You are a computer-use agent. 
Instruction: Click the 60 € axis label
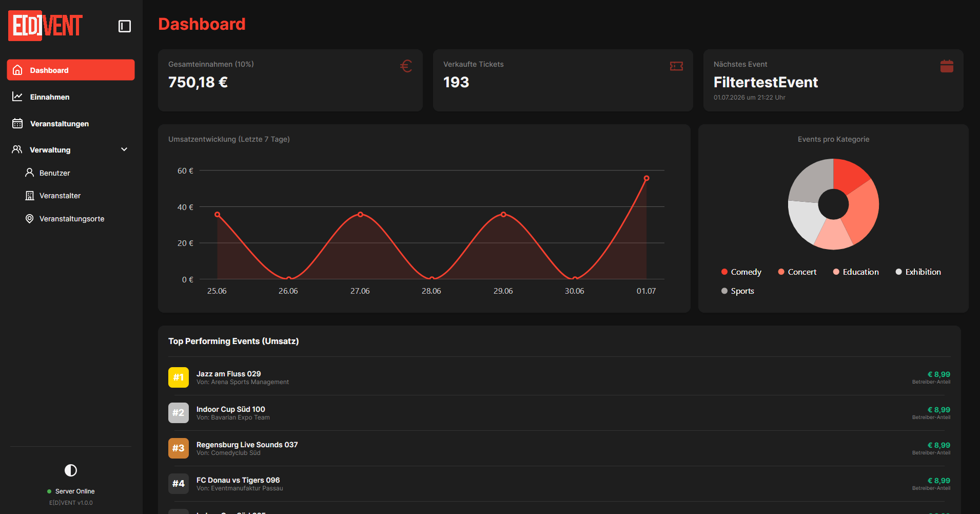point(185,170)
